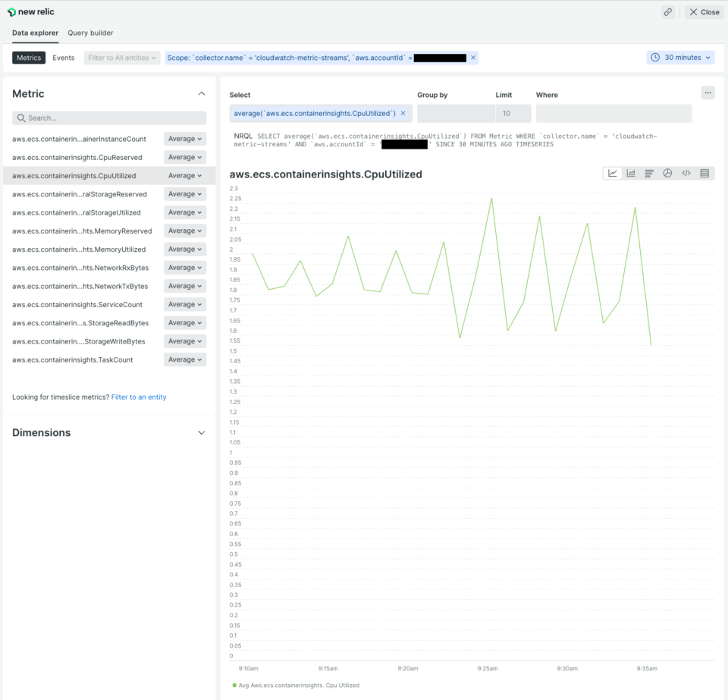Screen dimensions: 728x700
Task: Open chart options via the ellipsis icon
Action: point(708,92)
